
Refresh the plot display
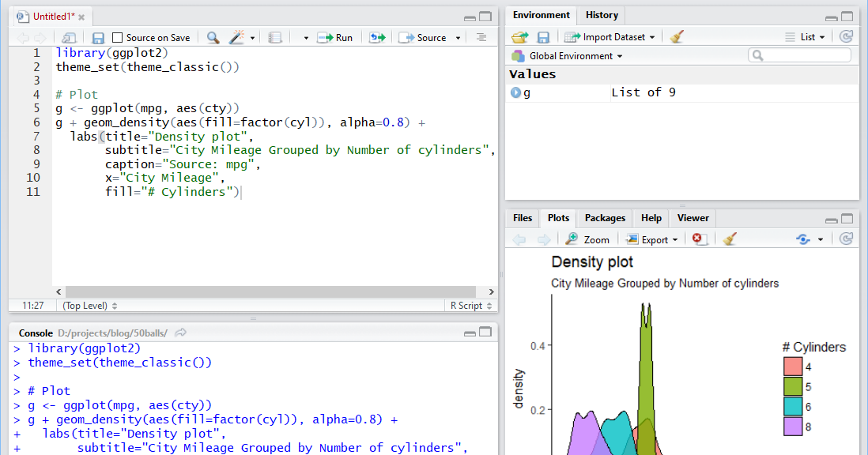click(x=845, y=239)
